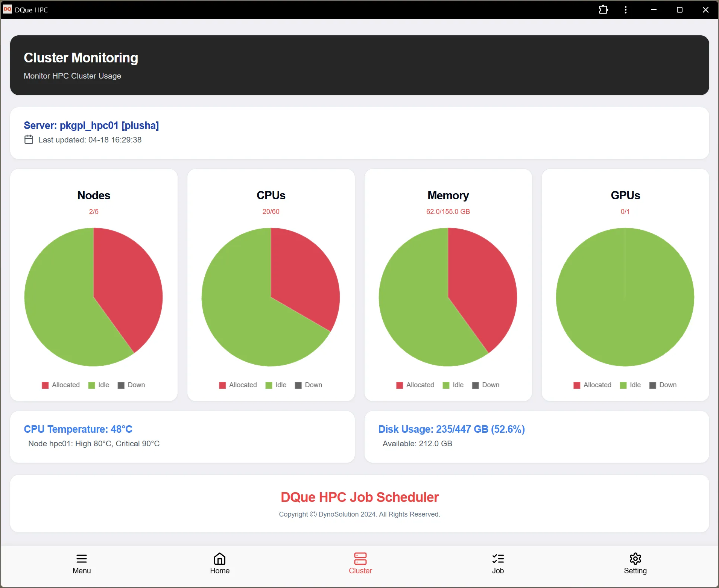Image resolution: width=719 pixels, height=588 pixels.
Task: Click the extensions puzzle icon in title bar
Action: [603, 10]
